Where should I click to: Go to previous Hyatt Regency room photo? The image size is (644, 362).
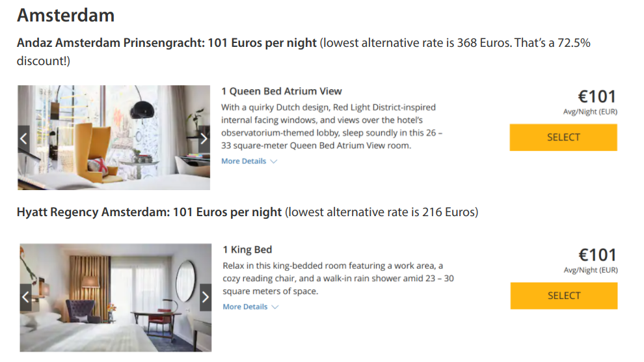[x=25, y=297]
